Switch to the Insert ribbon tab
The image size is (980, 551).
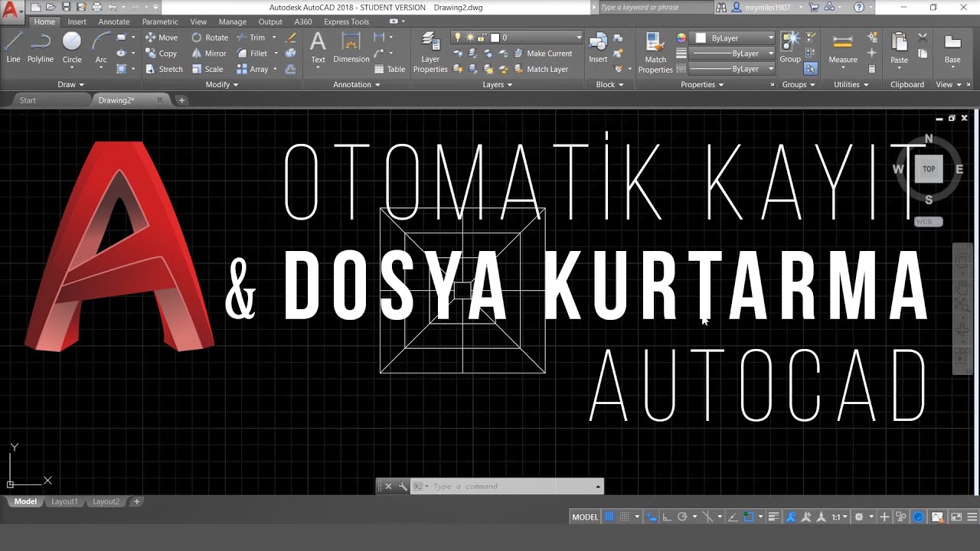tap(77, 22)
